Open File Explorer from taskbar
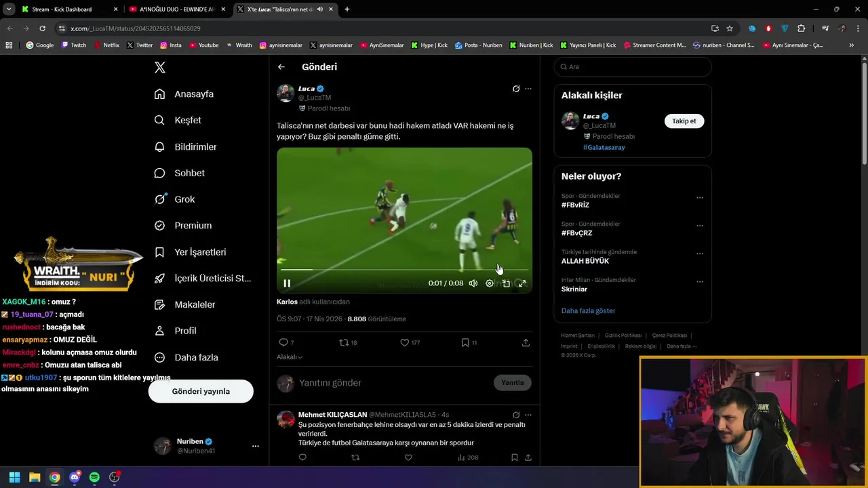This screenshot has width=868, height=488. coord(35,477)
